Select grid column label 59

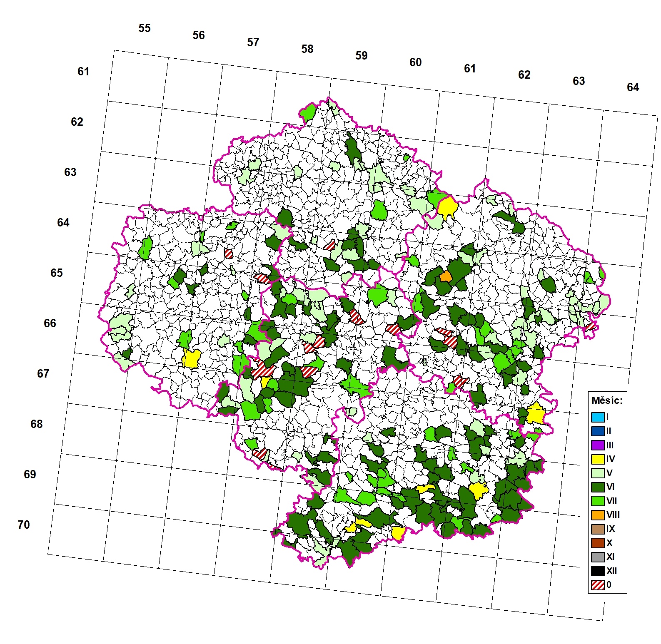pos(362,56)
